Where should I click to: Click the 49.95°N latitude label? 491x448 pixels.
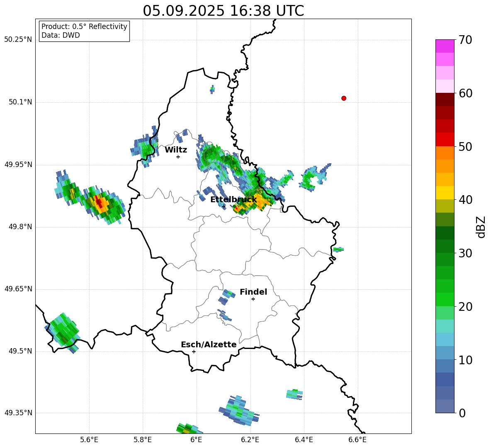point(18,165)
